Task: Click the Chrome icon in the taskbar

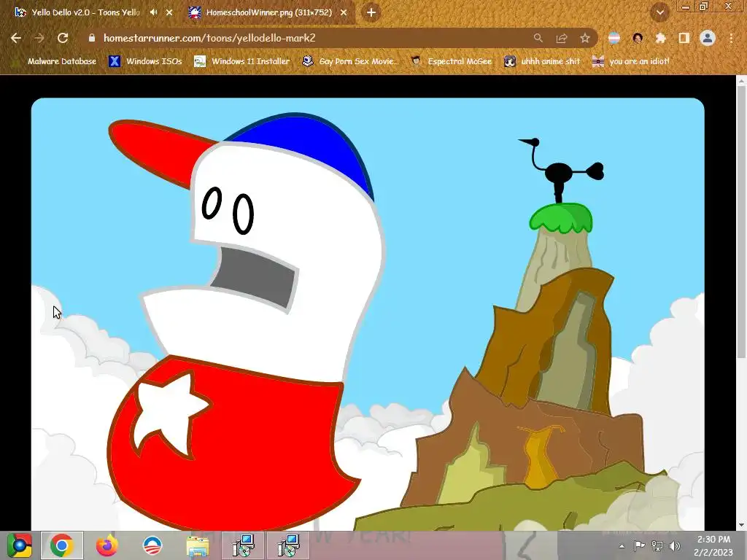Action: [x=62, y=545]
